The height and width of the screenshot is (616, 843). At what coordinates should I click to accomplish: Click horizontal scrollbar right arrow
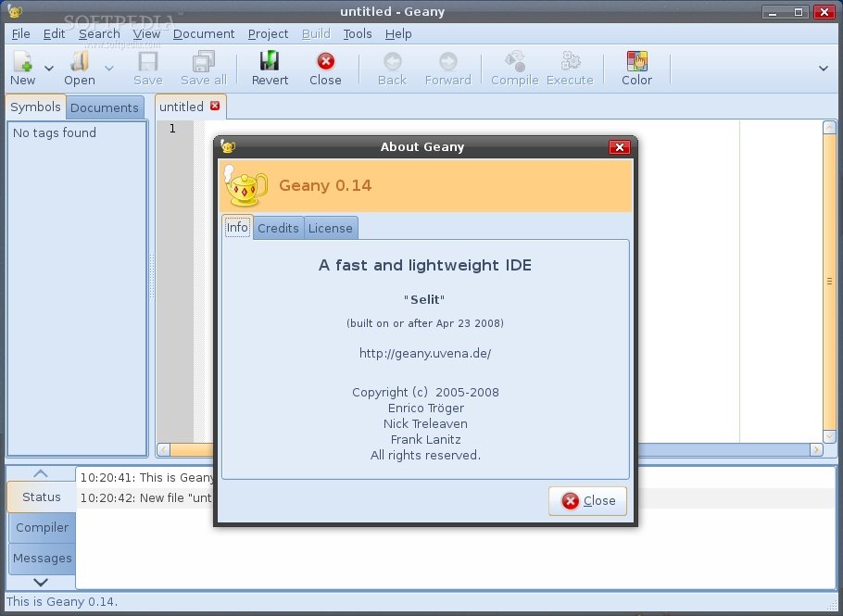[x=816, y=449]
